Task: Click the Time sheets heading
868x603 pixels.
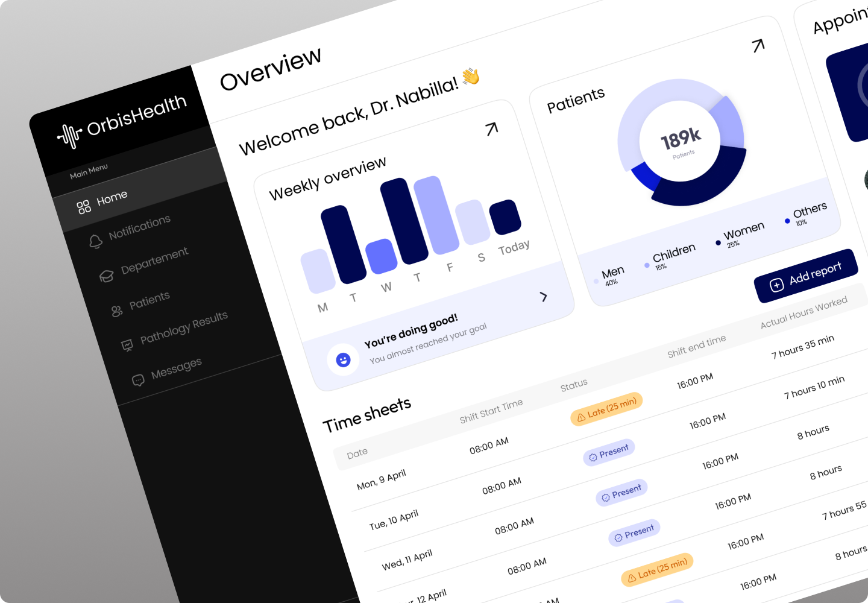Action: [366, 415]
